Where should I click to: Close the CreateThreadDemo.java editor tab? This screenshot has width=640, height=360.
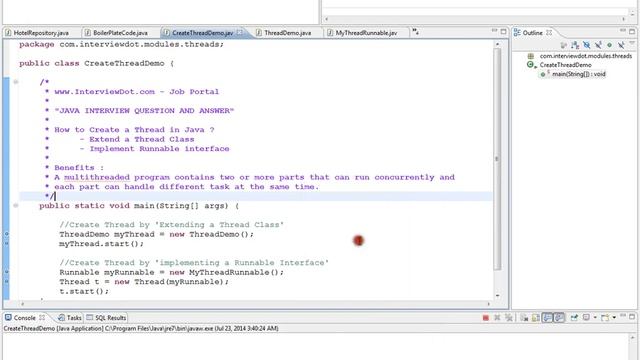click(240, 33)
